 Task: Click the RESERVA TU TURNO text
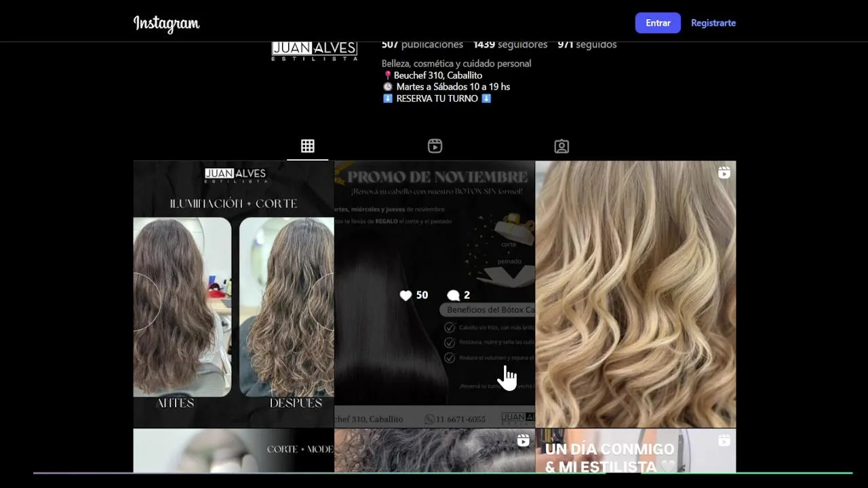437,98
